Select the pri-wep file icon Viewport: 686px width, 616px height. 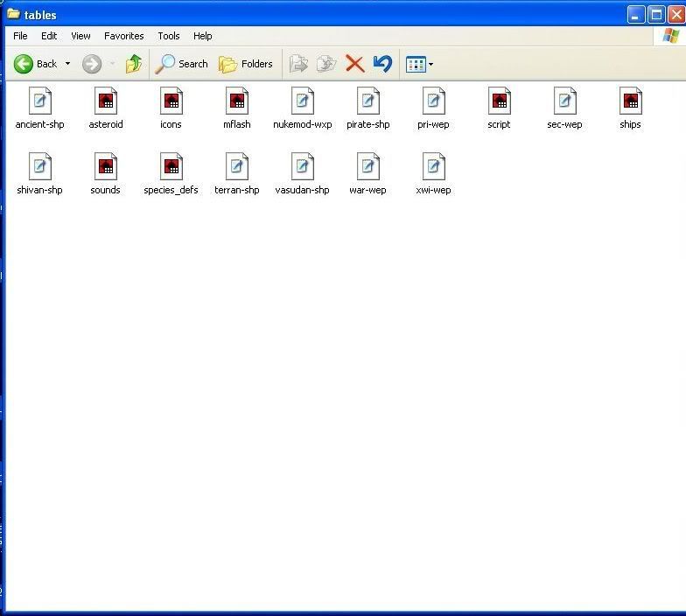coord(434,101)
